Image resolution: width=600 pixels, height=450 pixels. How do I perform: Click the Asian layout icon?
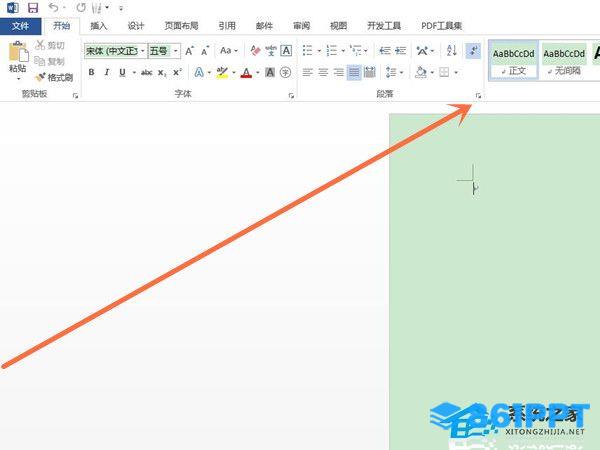point(422,51)
